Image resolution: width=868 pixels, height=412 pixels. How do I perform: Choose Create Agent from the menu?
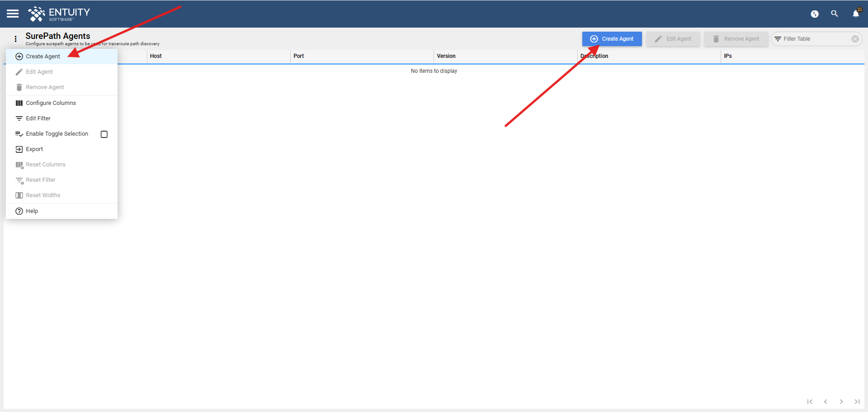[61, 57]
